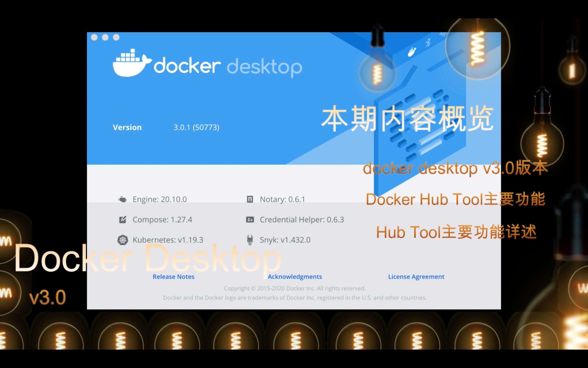Click the copyright 2015-2020 Docker Inc. line
Screen dimensions: 588x368
(x=295, y=288)
